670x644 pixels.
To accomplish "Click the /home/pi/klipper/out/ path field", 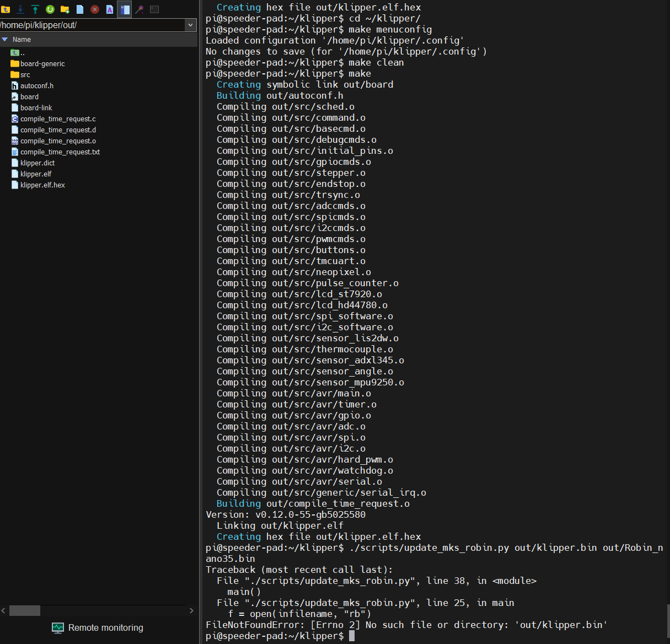I will tap(92, 25).
